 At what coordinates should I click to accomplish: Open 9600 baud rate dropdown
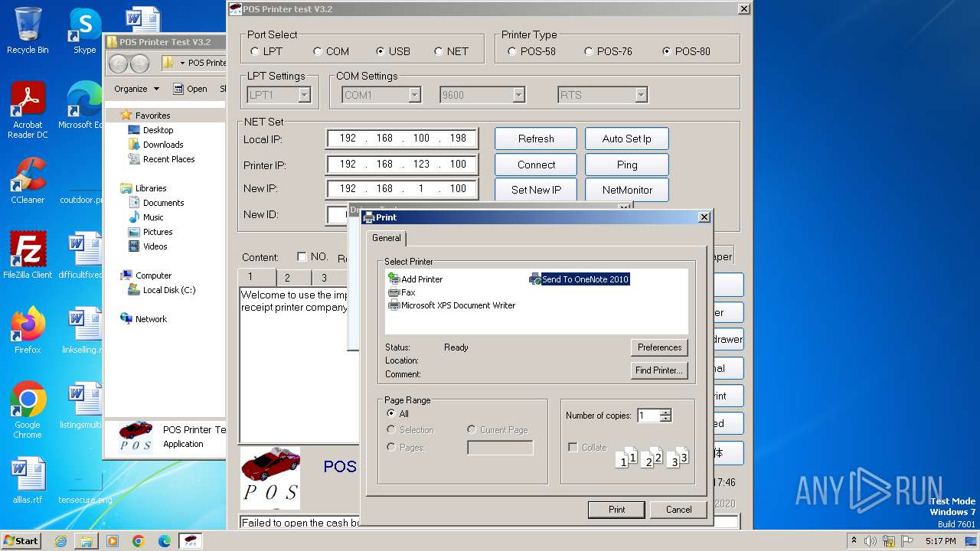[x=518, y=95]
